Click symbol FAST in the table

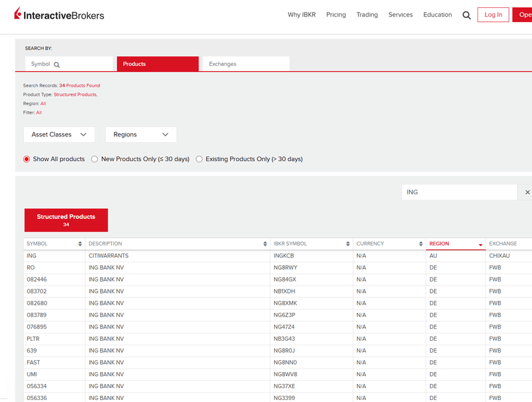pyautogui.click(x=33, y=363)
